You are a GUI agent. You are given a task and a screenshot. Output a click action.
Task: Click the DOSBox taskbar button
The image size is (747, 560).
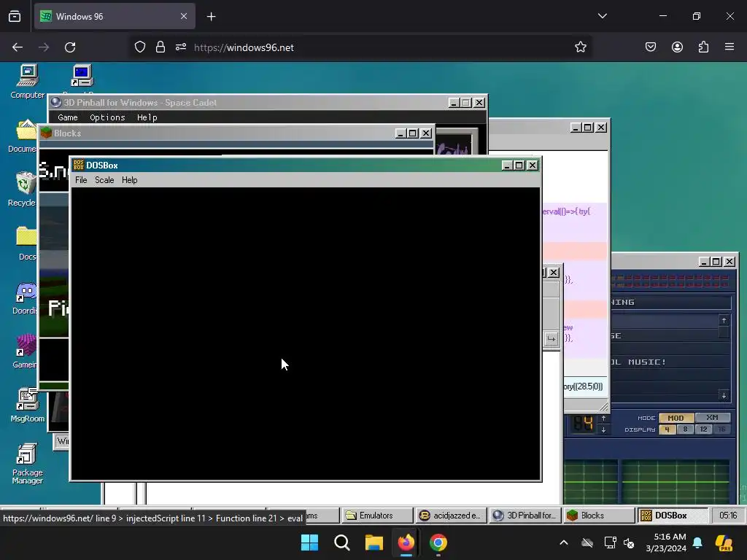pos(673,516)
